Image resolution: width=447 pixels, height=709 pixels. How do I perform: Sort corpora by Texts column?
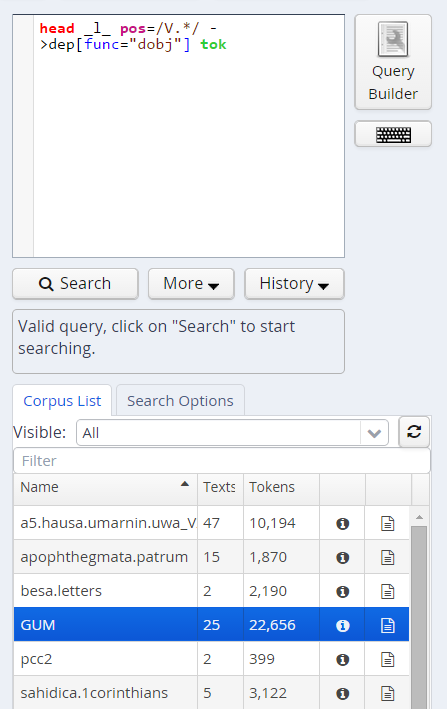click(x=220, y=487)
